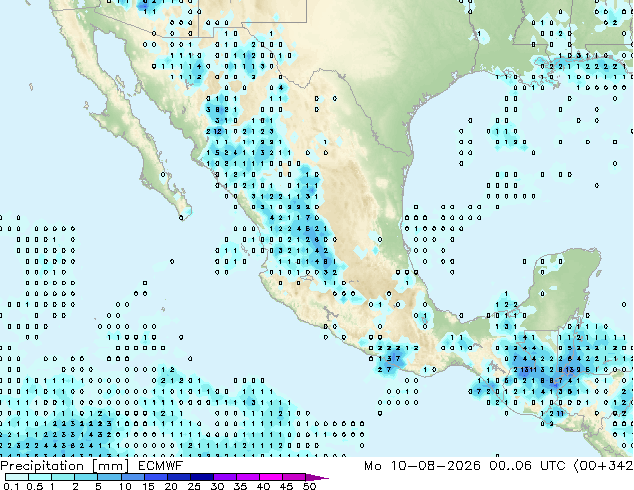The height and width of the screenshot is (490, 634).
Task: Click the 25–30 mm dark navy swatch
Action: point(202,477)
